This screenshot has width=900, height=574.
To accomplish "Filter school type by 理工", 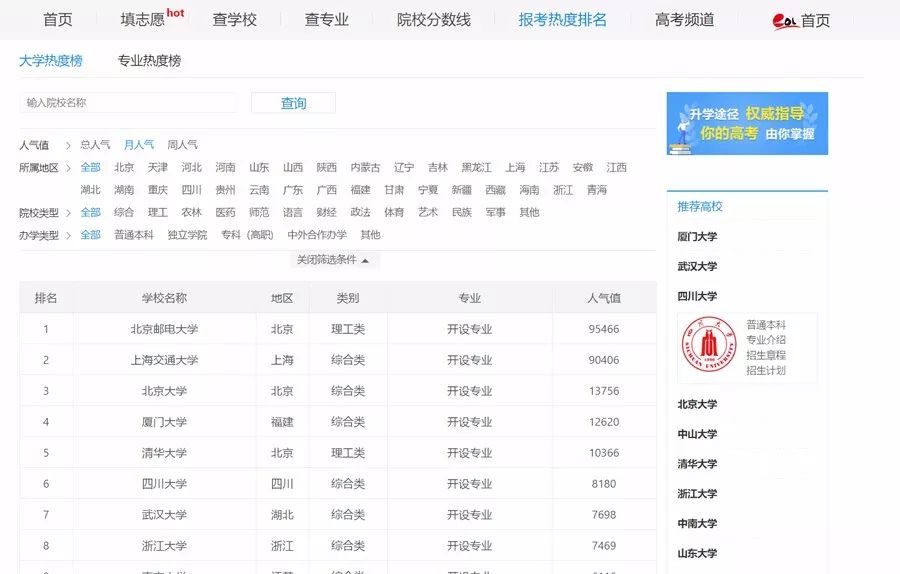I will (x=158, y=212).
